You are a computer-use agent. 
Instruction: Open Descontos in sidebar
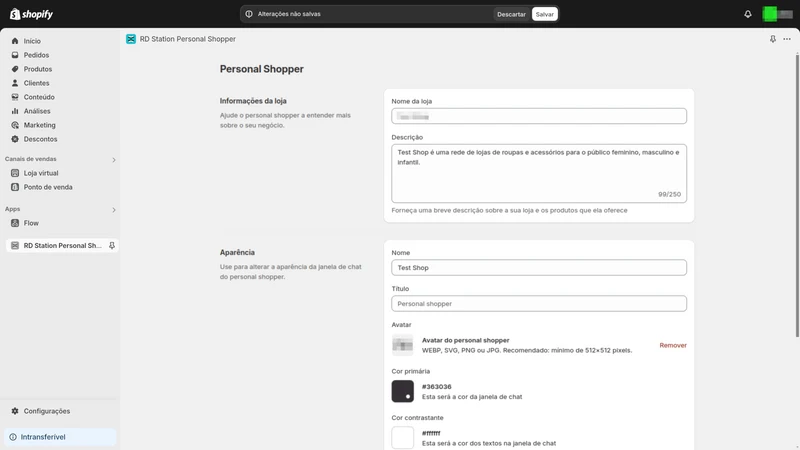(x=40, y=139)
